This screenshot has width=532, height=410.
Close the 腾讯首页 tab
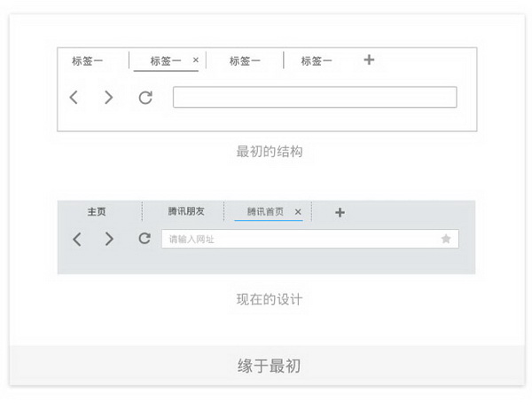pos(298,212)
